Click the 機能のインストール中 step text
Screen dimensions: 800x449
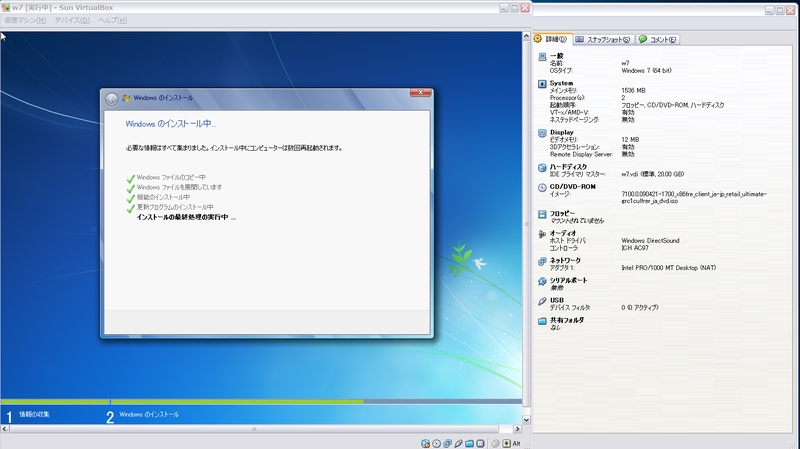pos(163,197)
